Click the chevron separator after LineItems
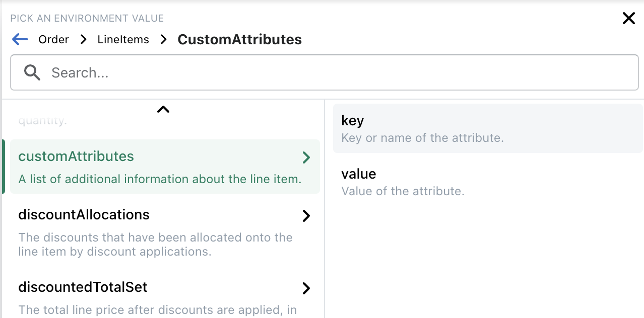 coord(163,40)
